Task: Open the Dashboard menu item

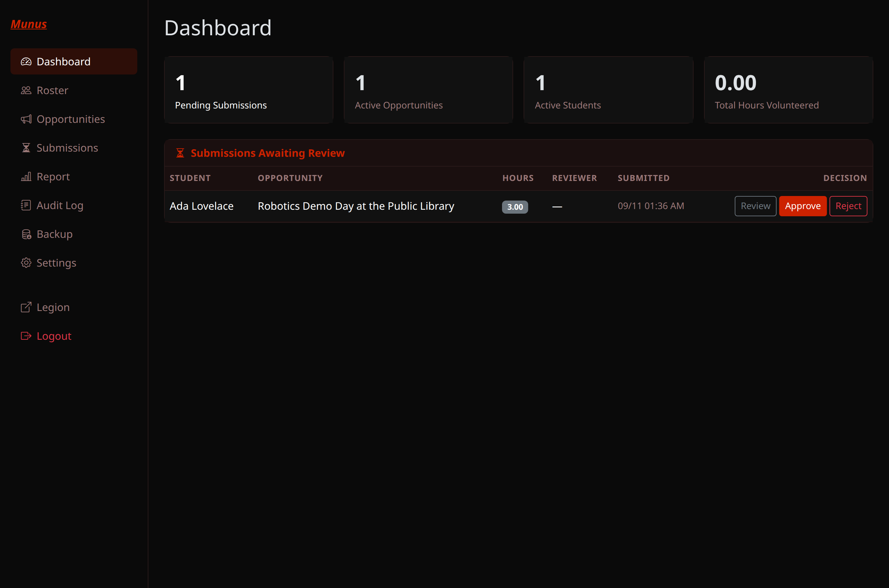Action: (74, 61)
